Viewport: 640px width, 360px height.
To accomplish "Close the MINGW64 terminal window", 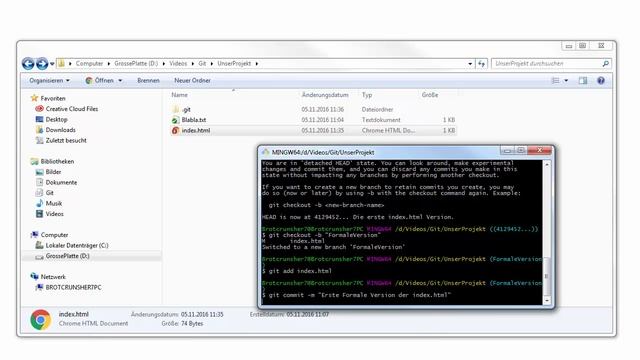I will pos(540,151).
